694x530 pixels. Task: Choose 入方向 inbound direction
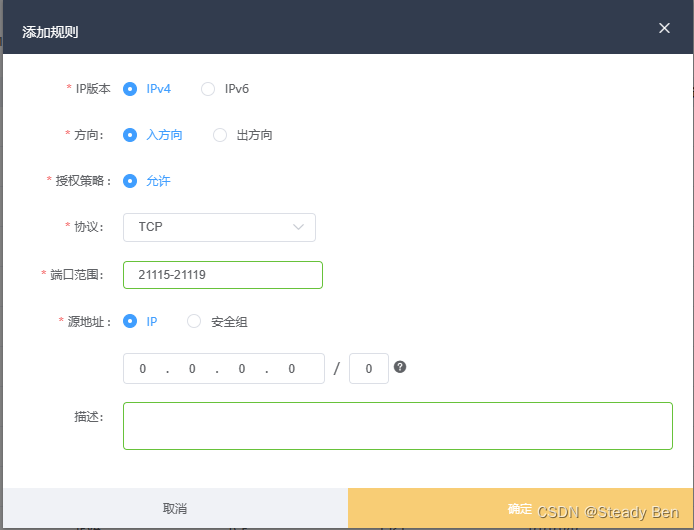point(130,135)
